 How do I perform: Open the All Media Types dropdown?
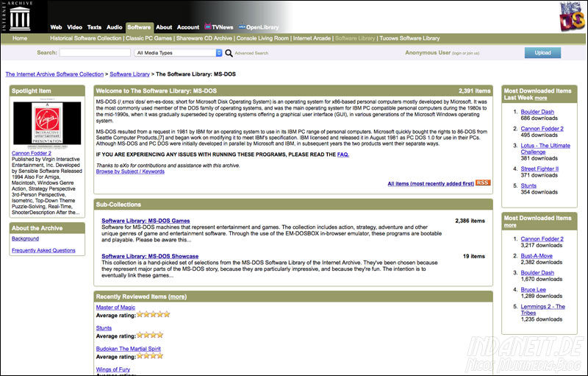178,53
